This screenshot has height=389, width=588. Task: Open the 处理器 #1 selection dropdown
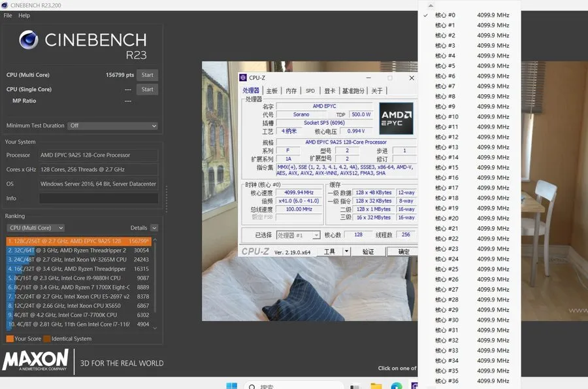tap(298, 235)
